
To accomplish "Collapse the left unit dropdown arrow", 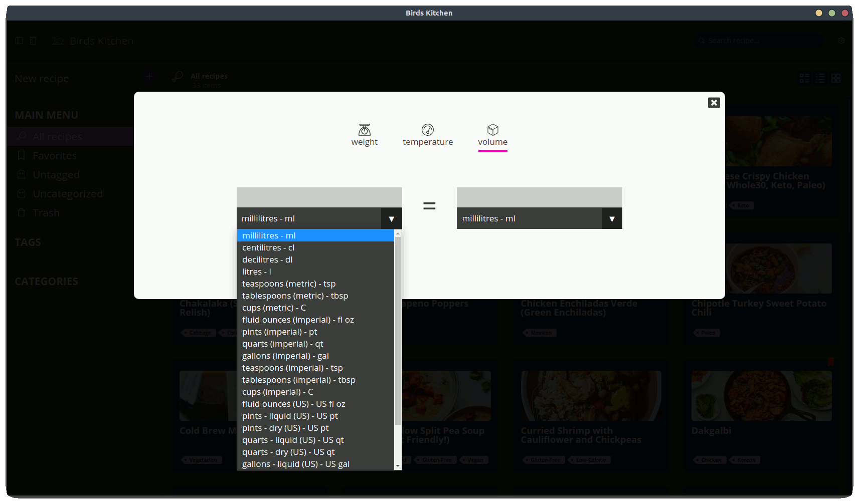I will pyautogui.click(x=392, y=219).
